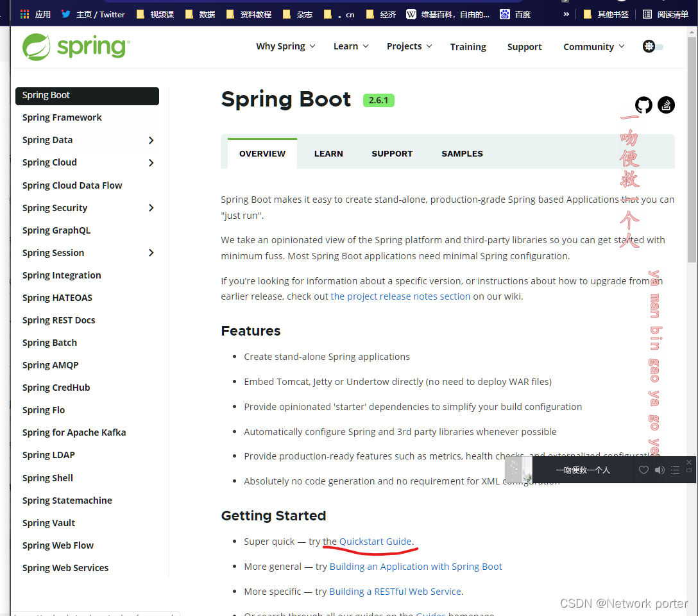Expand Spring Security submenu chevron
Viewport: 698px width, 616px height.
(x=151, y=208)
